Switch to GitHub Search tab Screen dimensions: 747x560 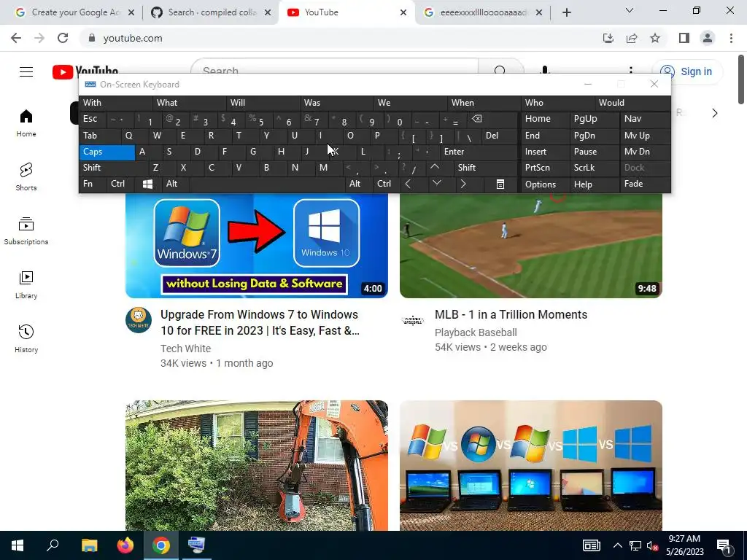[211, 12]
